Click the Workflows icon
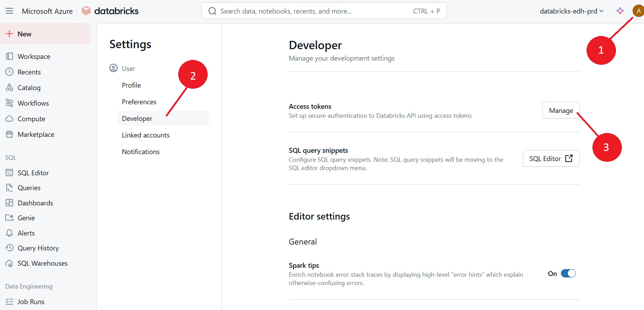Viewport: 644px width, 310px height. 9,103
